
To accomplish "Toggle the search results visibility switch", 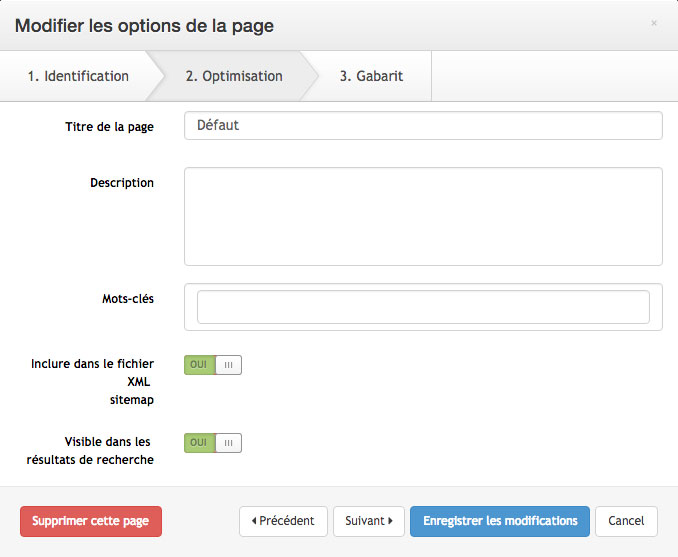I will click(x=213, y=443).
